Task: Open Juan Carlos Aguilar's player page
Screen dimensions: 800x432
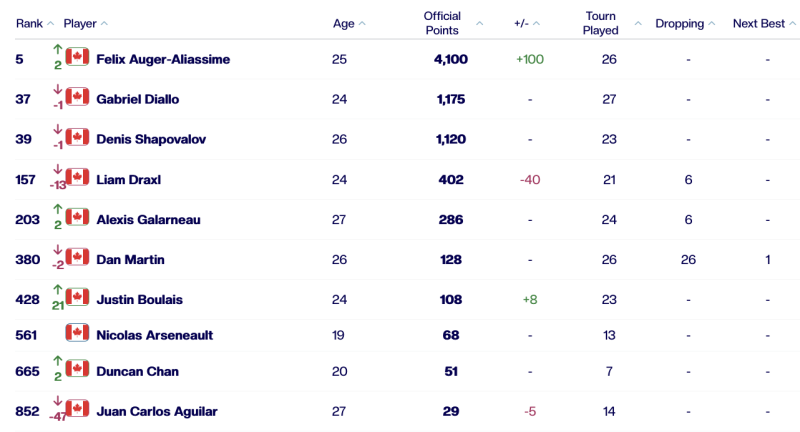Action: click(156, 411)
